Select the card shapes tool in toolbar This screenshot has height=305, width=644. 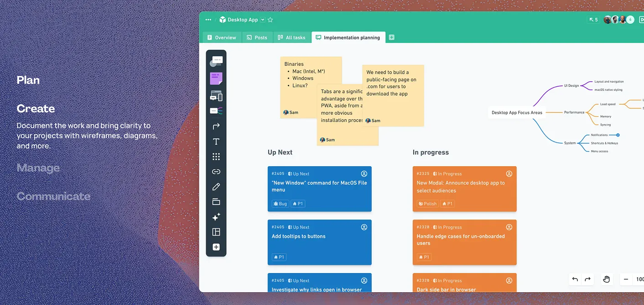pos(216,61)
